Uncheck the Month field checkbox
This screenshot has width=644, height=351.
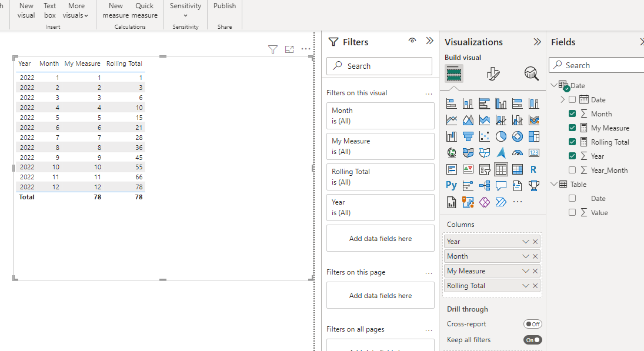pos(572,113)
